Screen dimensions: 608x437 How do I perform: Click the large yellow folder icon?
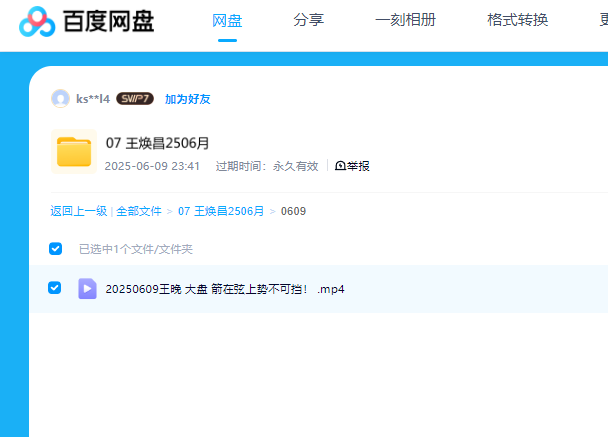tap(73, 152)
